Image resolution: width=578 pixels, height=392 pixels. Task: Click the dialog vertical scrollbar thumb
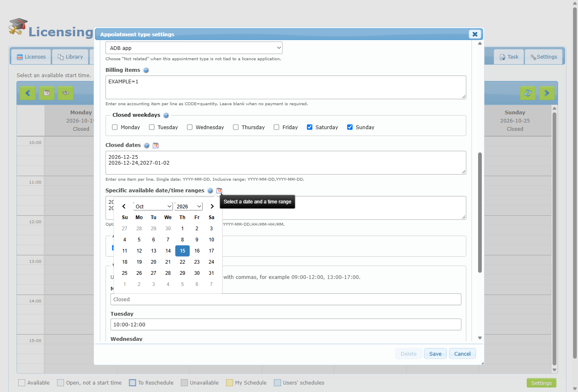pos(480,213)
